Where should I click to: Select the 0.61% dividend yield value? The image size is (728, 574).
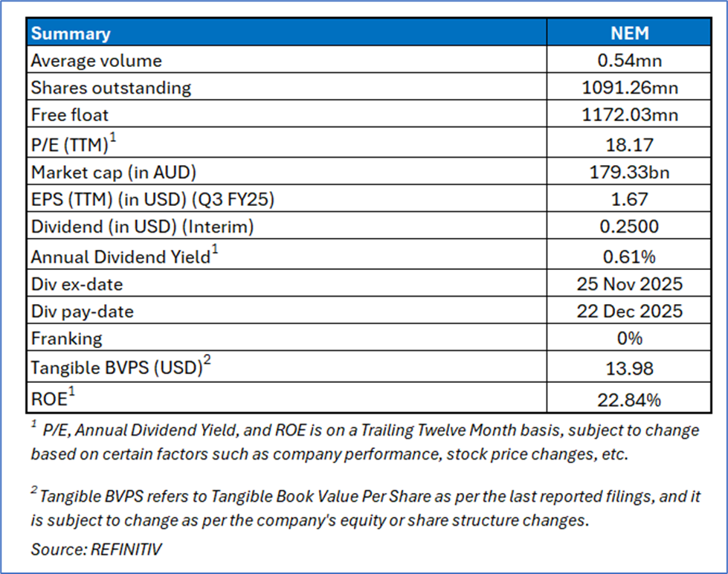pyautogui.click(x=628, y=257)
